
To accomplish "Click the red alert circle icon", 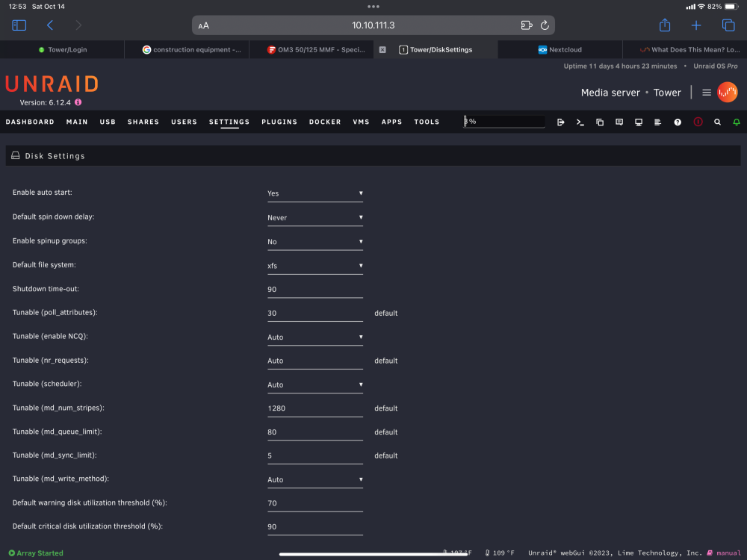I will [x=698, y=122].
